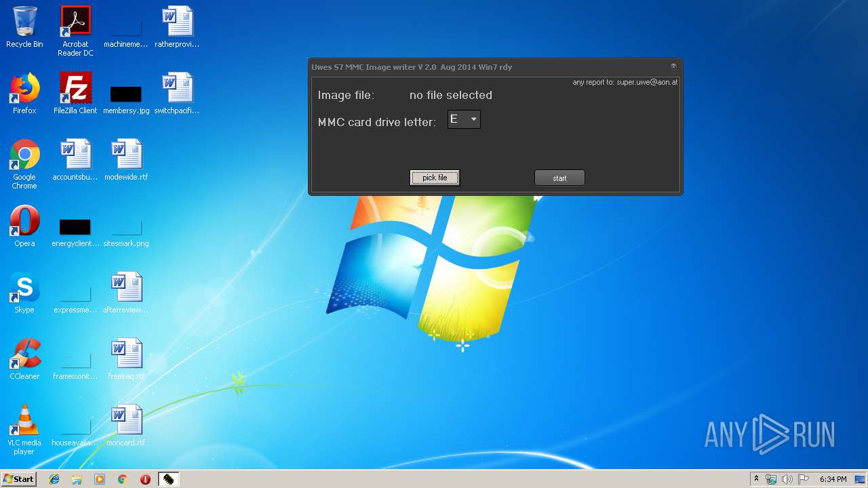Select the VLC media player shortcut
This screenshot has height=488, width=868.
click(x=24, y=430)
